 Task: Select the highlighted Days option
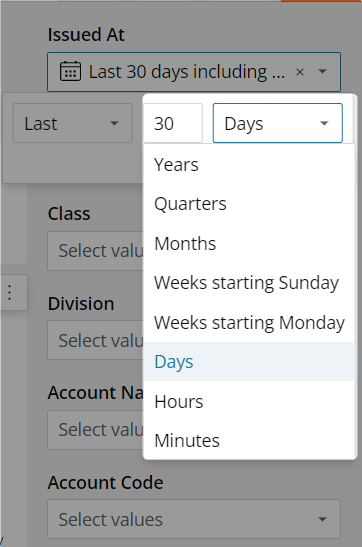(249, 362)
